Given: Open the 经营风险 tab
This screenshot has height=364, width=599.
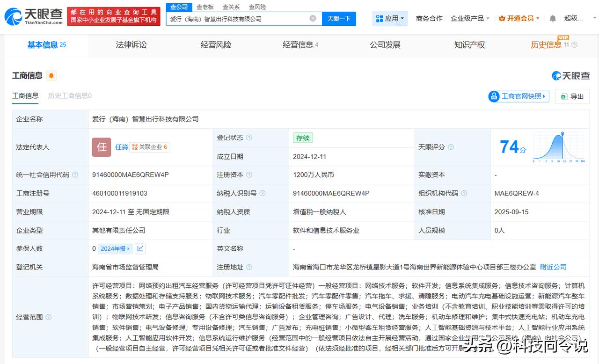Looking at the screenshot, I should [x=216, y=45].
